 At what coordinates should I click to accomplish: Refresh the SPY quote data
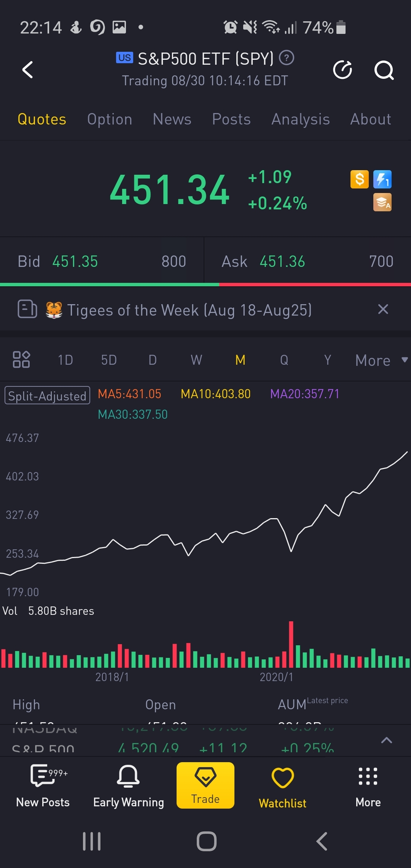pyautogui.click(x=342, y=70)
